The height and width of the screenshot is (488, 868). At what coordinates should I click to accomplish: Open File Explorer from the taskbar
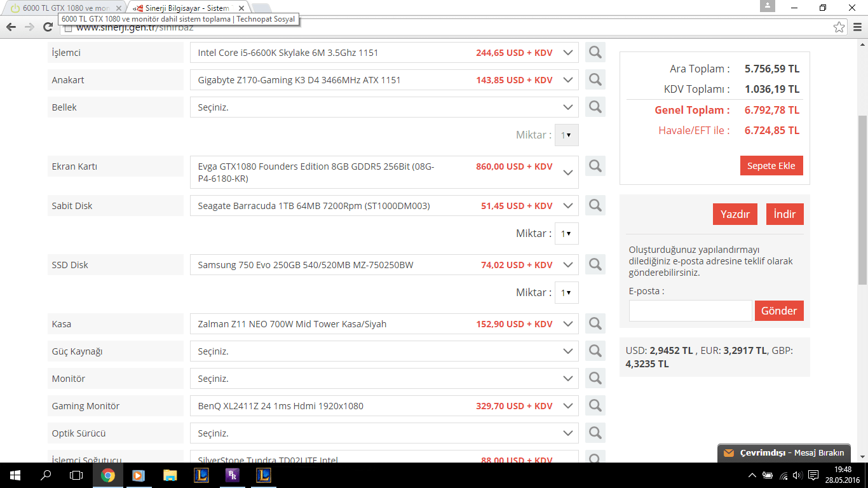pyautogui.click(x=170, y=475)
